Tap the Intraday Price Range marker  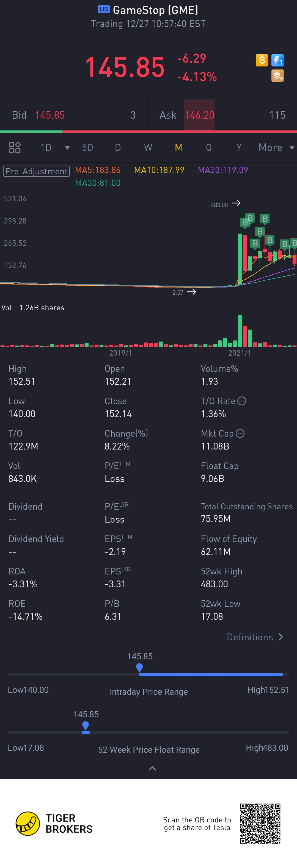(139, 668)
